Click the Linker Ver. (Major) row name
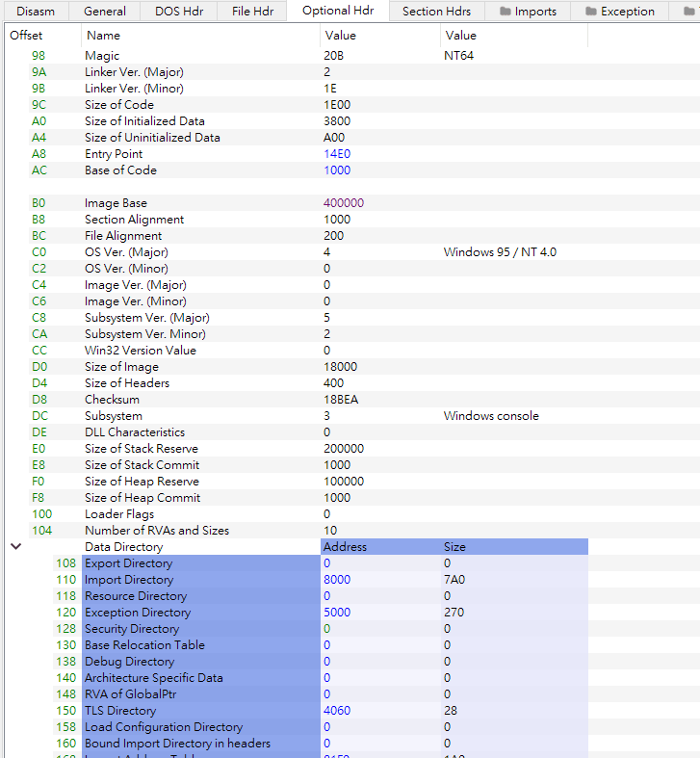The image size is (700, 758). point(134,72)
